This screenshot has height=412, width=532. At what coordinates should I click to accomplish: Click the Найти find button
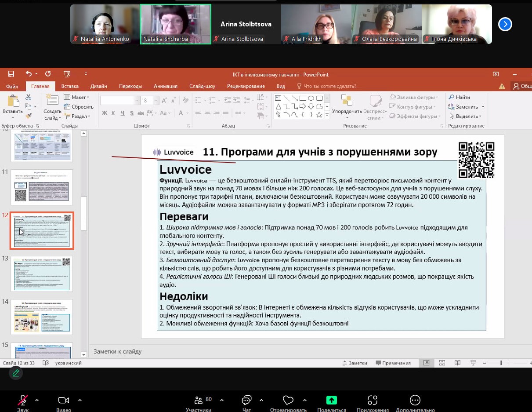click(x=460, y=97)
